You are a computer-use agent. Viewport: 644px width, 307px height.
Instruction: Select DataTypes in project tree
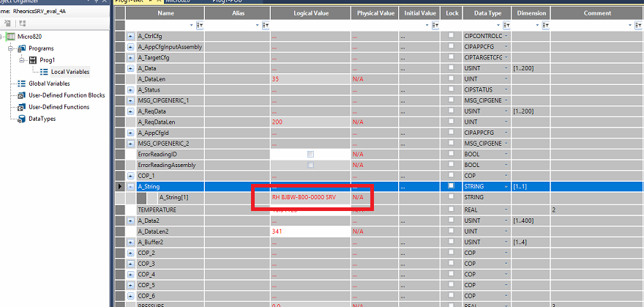coord(42,119)
